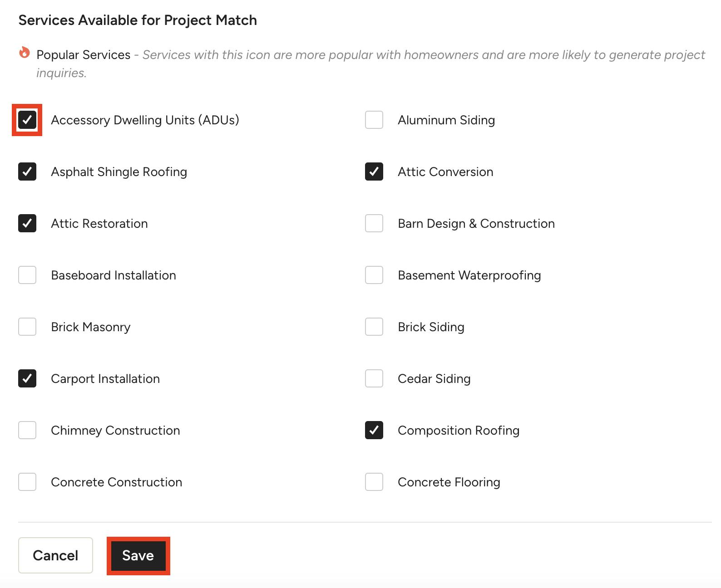Click the Popular Services flame icon
Image resolution: width=721 pixels, height=588 pixels.
point(25,53)
